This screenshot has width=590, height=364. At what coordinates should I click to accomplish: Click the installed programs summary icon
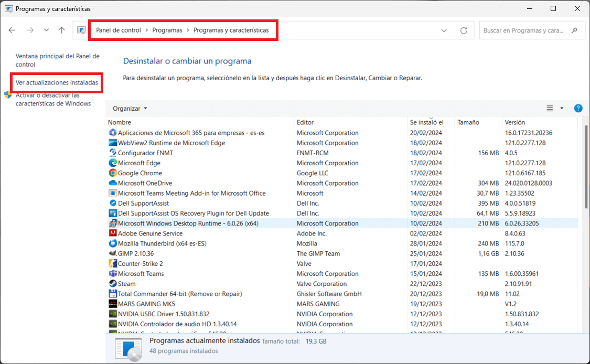(128, 349)
